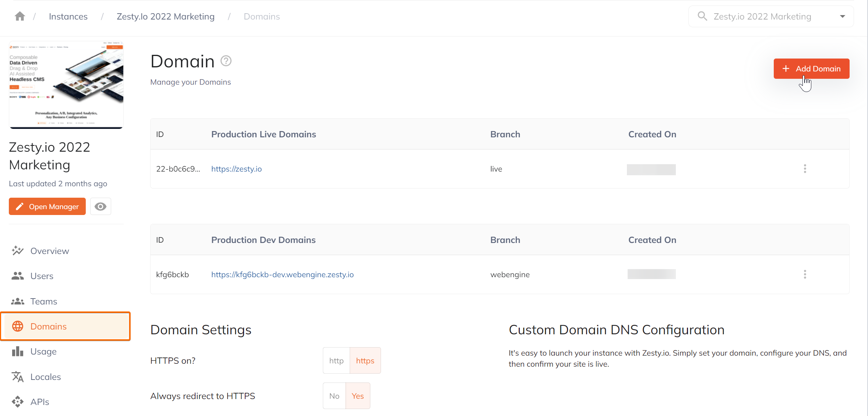Viewport: 868px width, 416px height.
Task: Expand the instance selector dropdown arrow
Action: point(842,17)
